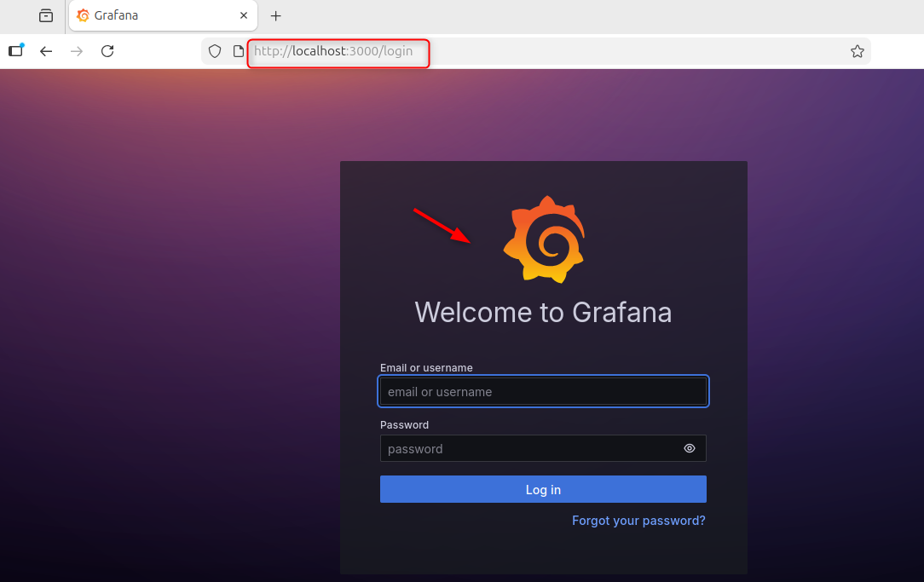Bookmark this page with the star icon
The width and height of the screenshot is (924, 582).
(857, 51)
